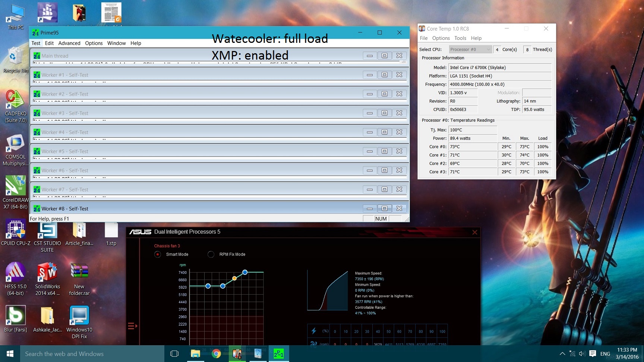Open the 1.stp file icon
Image resolution: width=644 pixels, height=362 pixels.
[111, 235]
